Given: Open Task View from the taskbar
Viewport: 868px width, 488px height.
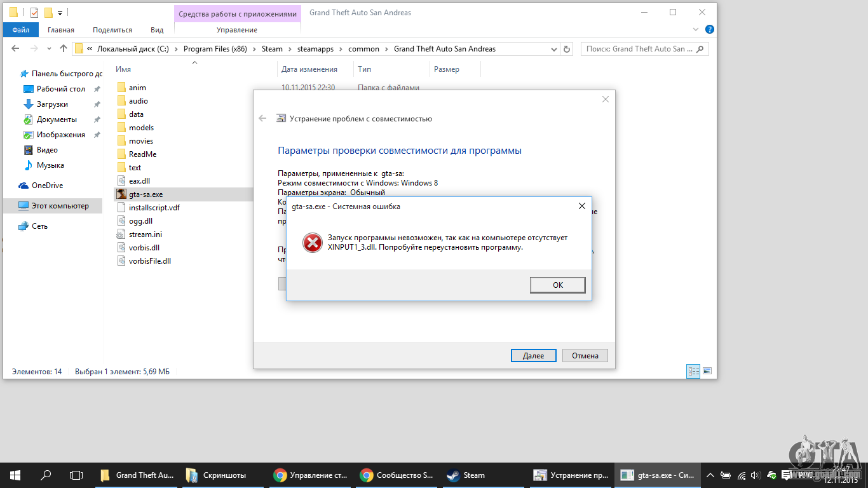Looking at the screenshot, I should pyautogui.click(x=76, y=475).
